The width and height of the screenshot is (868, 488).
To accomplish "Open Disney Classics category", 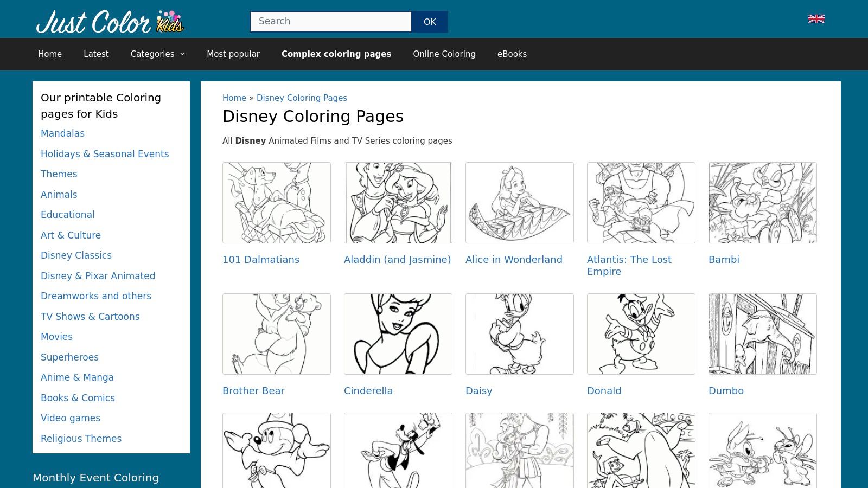I will (76, 255).
